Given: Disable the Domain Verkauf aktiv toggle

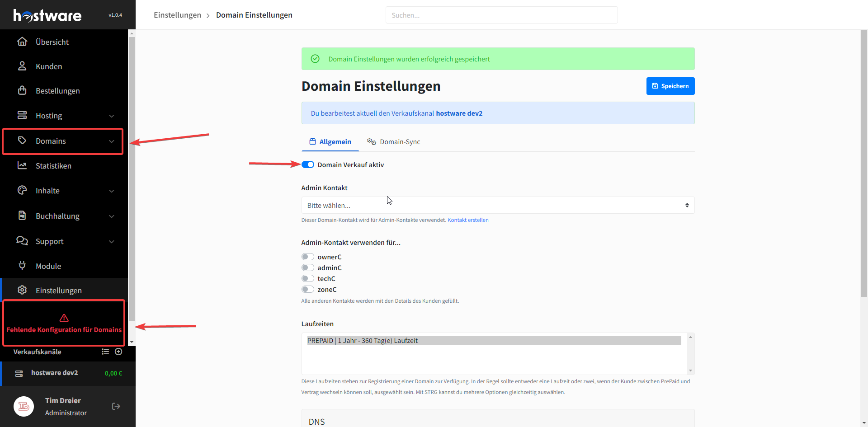Looking at the screenshot, I should point(308,164).
